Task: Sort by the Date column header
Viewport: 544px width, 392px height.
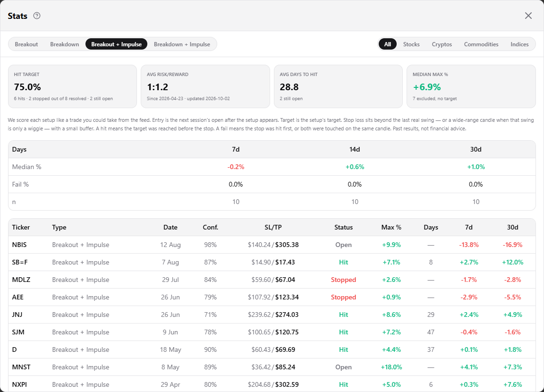Action: (x=170, y=227)
